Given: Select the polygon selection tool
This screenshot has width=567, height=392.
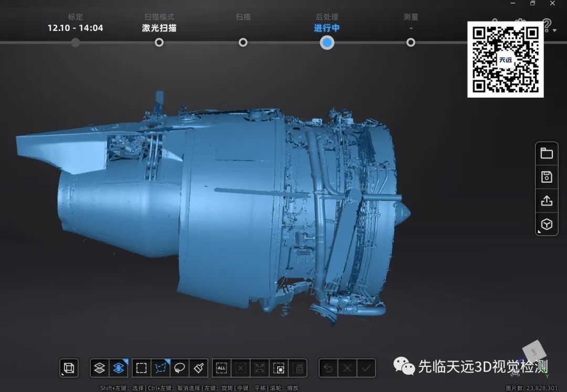Looking at the screenshot, I should 160,368.
